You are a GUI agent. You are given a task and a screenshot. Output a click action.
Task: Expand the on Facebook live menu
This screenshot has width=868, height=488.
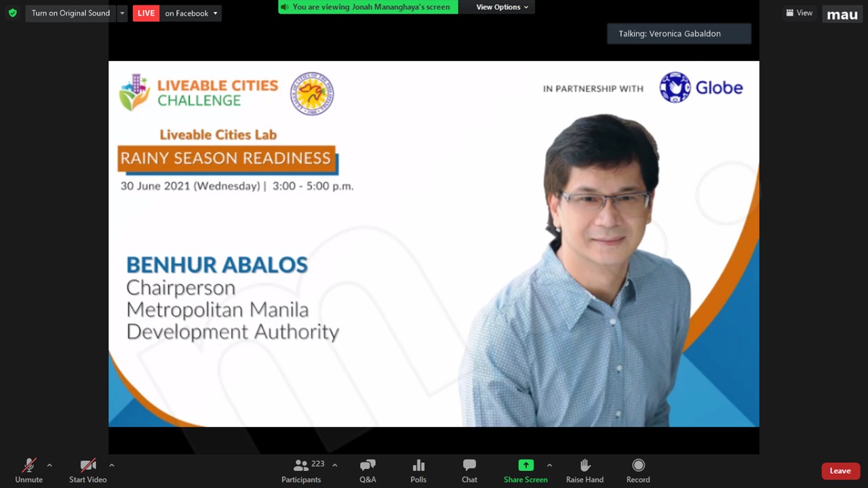(191, 13)
